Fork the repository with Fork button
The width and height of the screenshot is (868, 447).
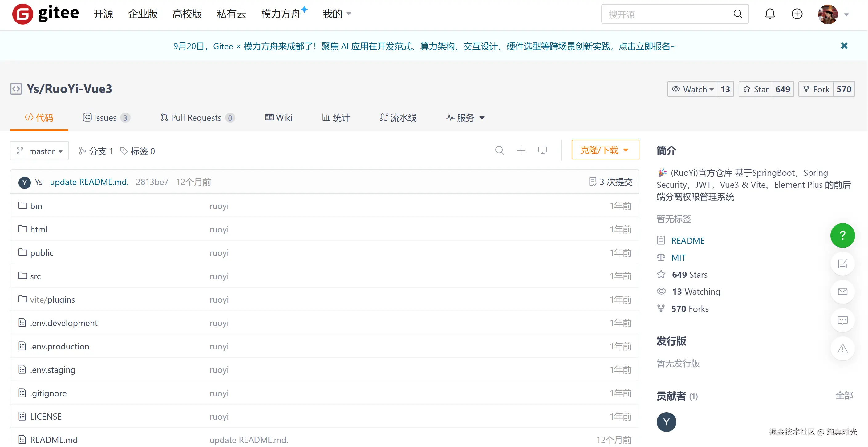click(816, 89)
